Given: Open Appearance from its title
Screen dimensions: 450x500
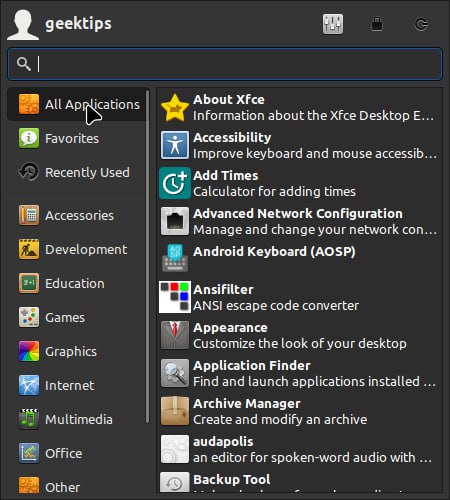Looking at the screenshot, I should pos(230,328).
